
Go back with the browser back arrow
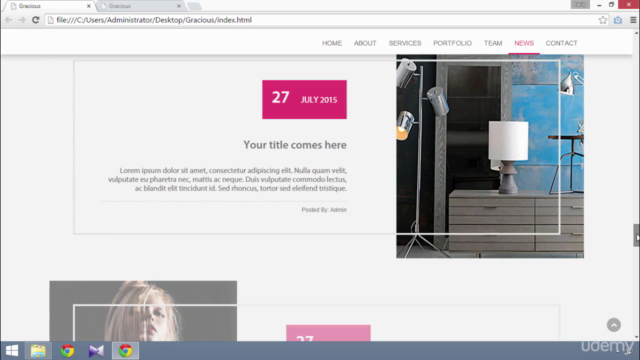(9, 20)
